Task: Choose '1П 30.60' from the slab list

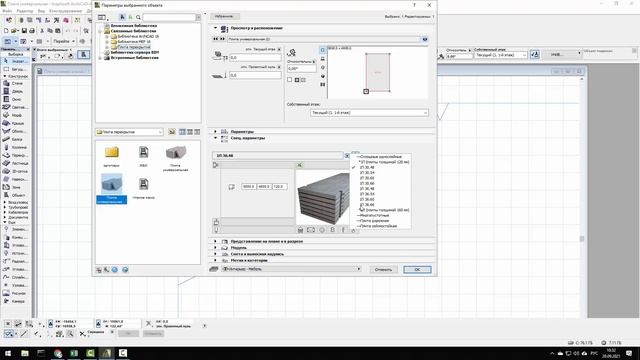Action: (x=367, y=178)
